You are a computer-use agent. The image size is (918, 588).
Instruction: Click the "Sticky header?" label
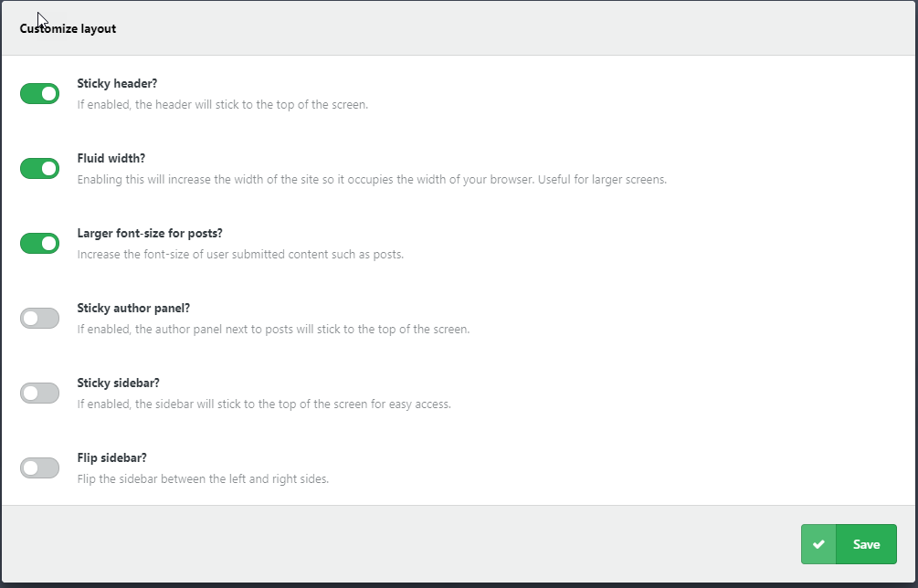click(x=117, y=83)
